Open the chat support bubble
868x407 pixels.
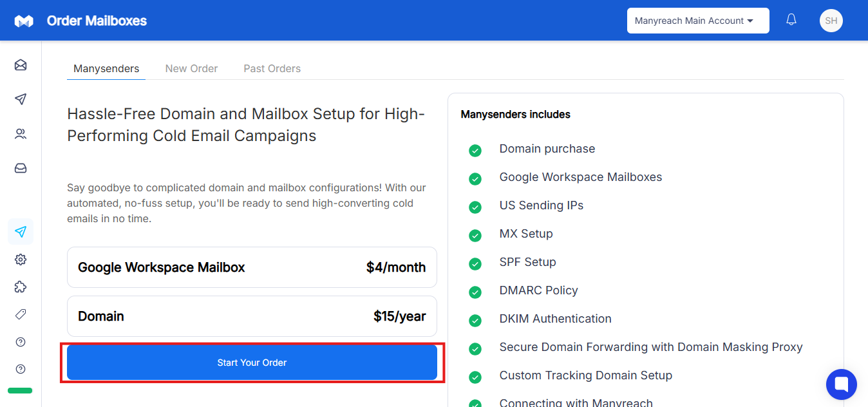[x=841, y=384]
